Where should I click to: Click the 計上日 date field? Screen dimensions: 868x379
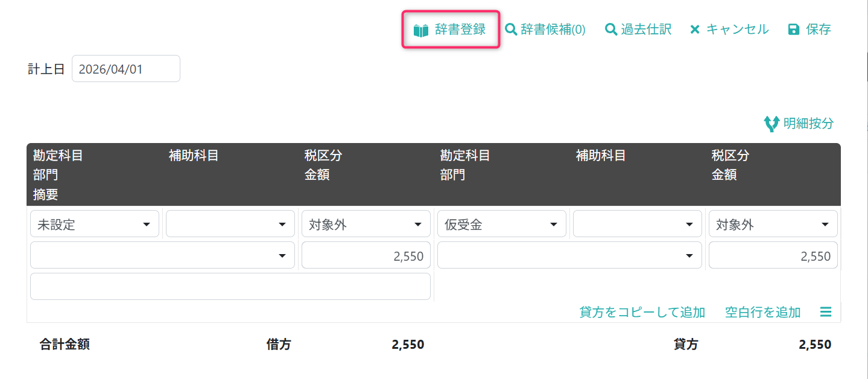[126, 69]
